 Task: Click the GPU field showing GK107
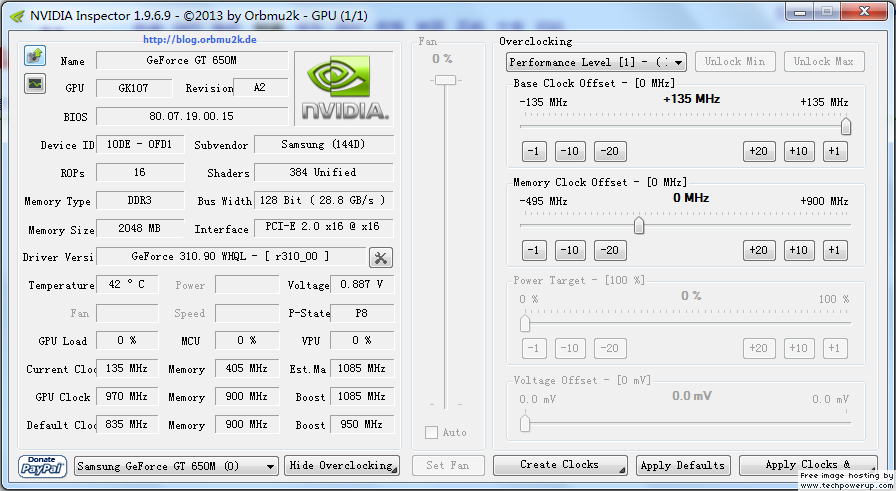pyautogui.click(x=134, y=88)
